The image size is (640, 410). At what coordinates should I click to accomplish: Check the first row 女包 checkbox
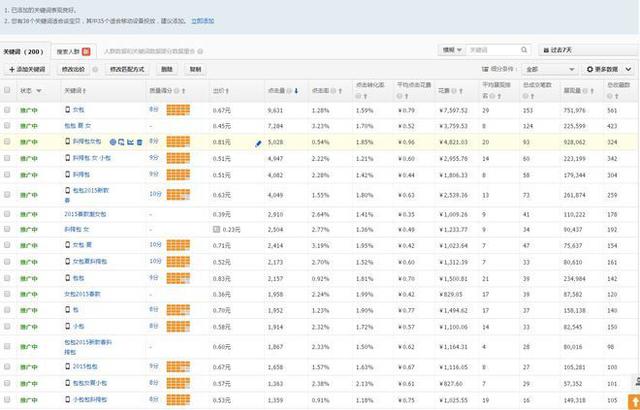7,110
